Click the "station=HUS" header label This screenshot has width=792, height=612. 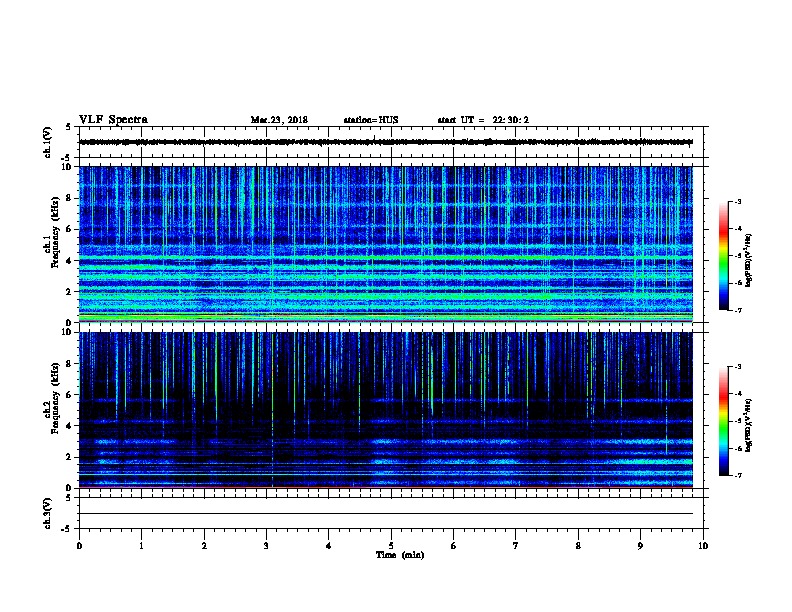tap(371, 120)
